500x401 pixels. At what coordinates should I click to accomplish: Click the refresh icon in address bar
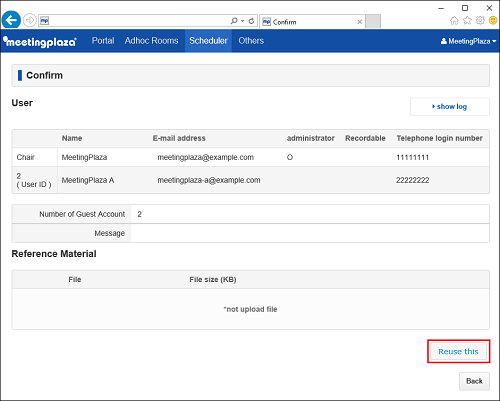coord(251,21)
